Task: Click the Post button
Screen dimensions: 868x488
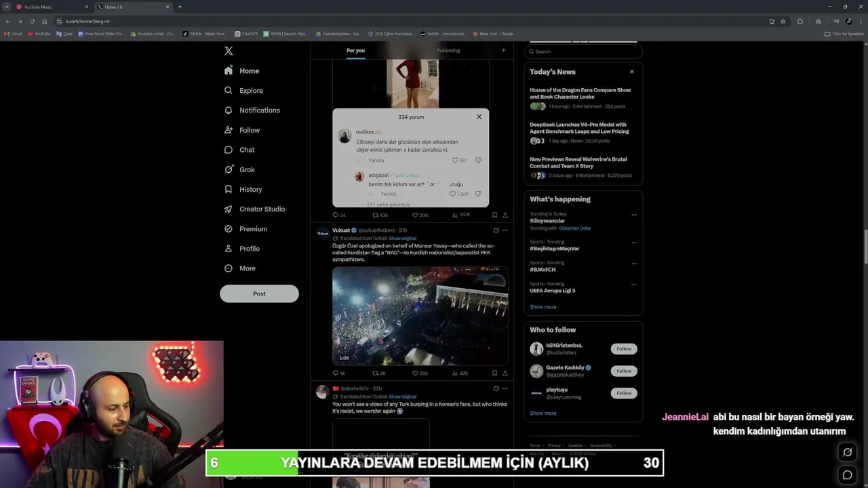Action: click(x=259, y=293)
